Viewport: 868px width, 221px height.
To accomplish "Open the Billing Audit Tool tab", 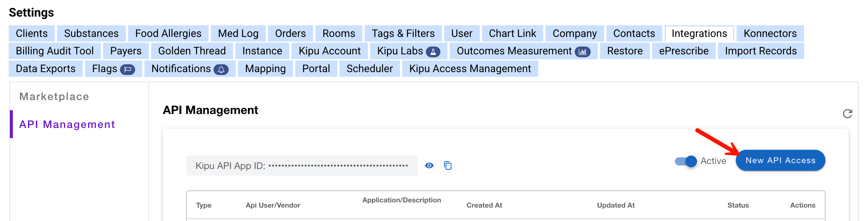I will point(54,51).
